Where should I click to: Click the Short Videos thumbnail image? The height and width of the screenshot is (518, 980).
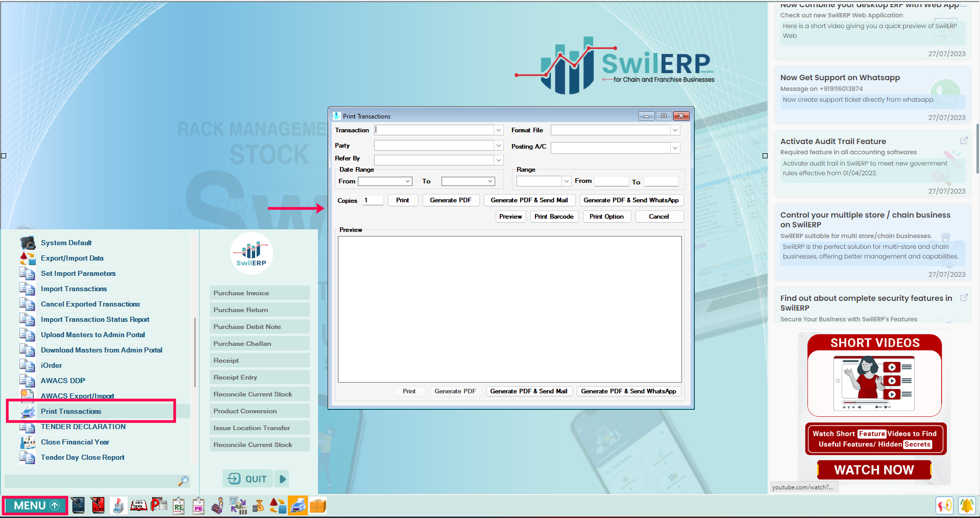point(874,383)
